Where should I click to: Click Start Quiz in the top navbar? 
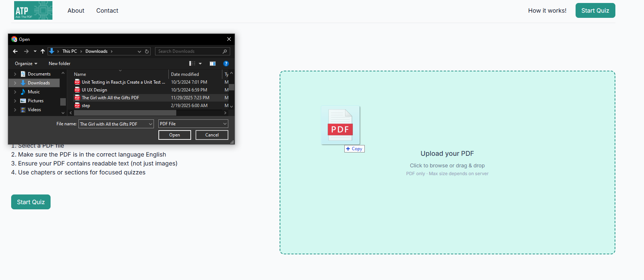(x=595, y=10)
